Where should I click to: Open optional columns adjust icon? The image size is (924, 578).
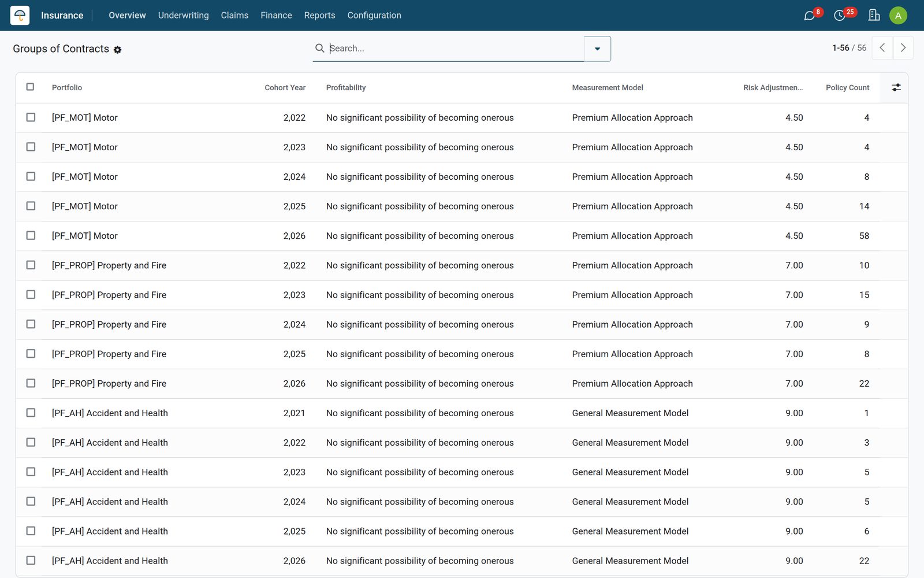coord(896,87)
